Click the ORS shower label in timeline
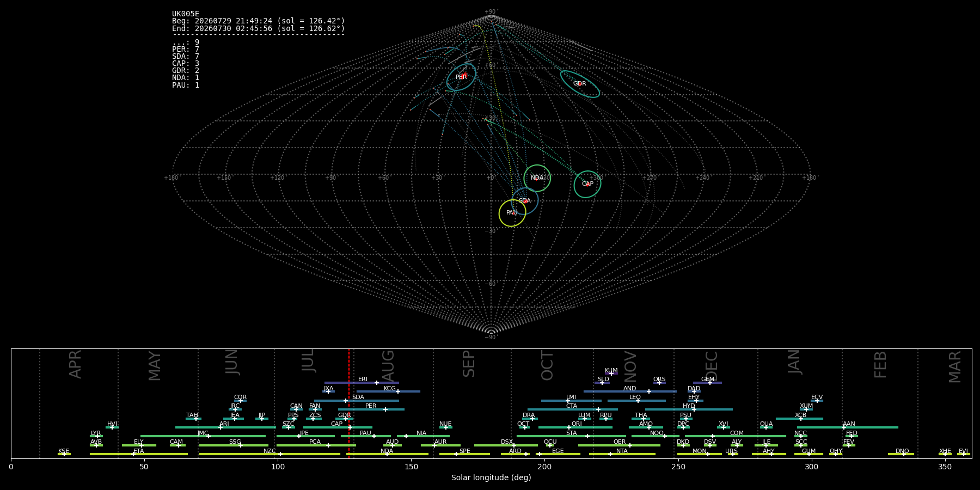The width and height of the screenshot is (980, 490). coord(659,379)
